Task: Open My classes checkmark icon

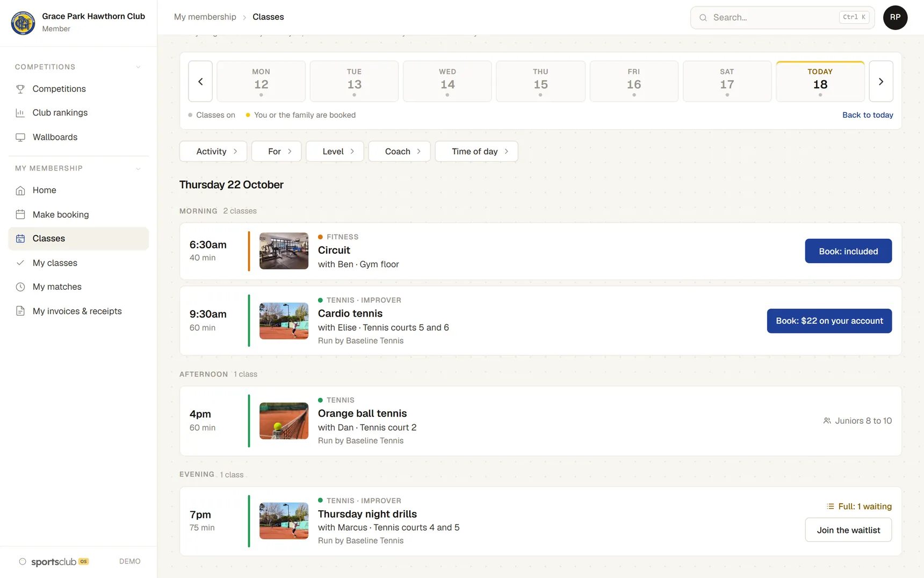Action: point(20,263)
